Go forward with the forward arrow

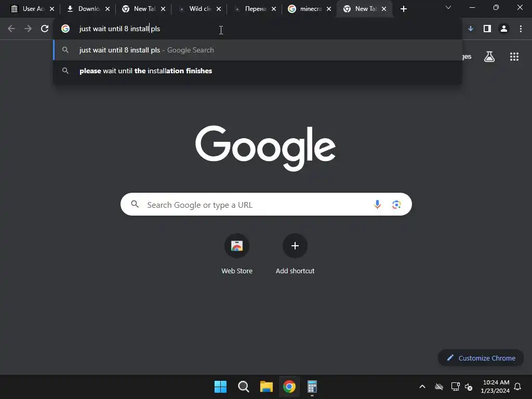tap(28, 29)
